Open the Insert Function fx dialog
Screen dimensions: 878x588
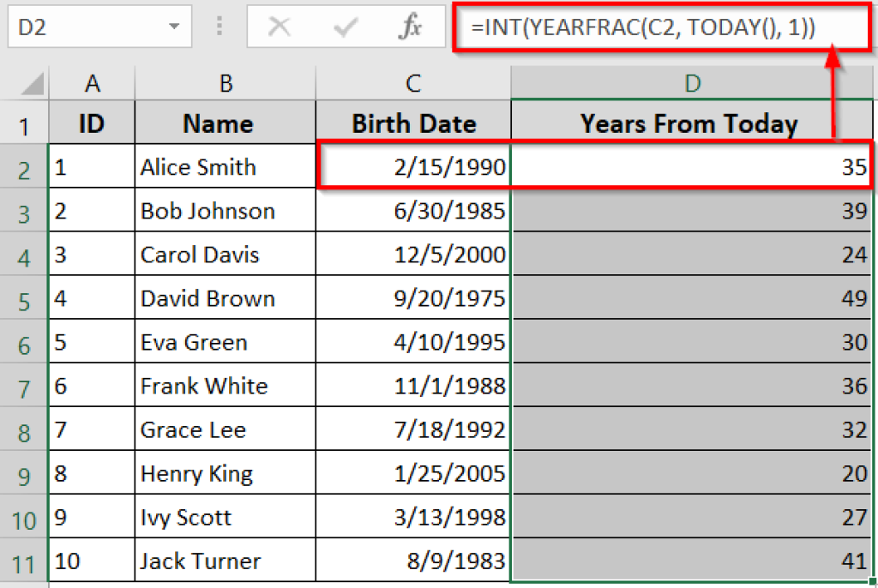point(411,27)
